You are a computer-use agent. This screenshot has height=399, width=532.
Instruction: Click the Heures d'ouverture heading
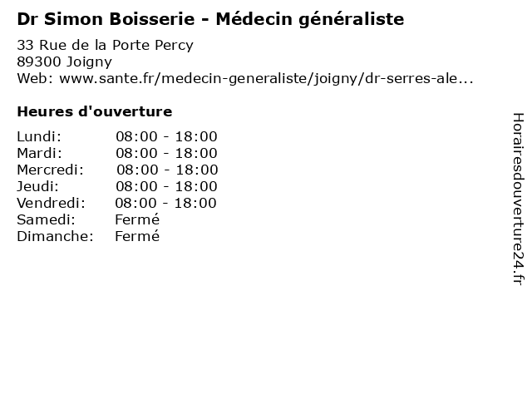point(95,111)
